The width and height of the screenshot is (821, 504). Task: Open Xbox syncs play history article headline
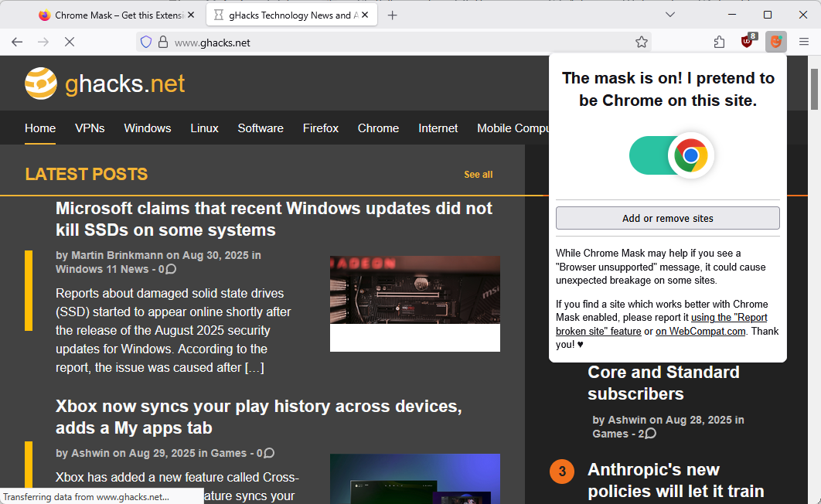[259, 417]
